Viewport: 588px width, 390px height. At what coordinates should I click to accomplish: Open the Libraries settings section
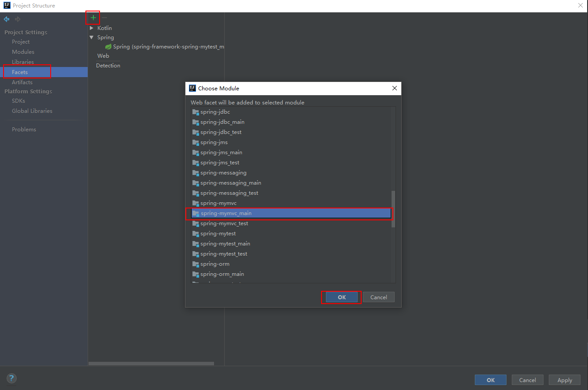tap(23, 62)
